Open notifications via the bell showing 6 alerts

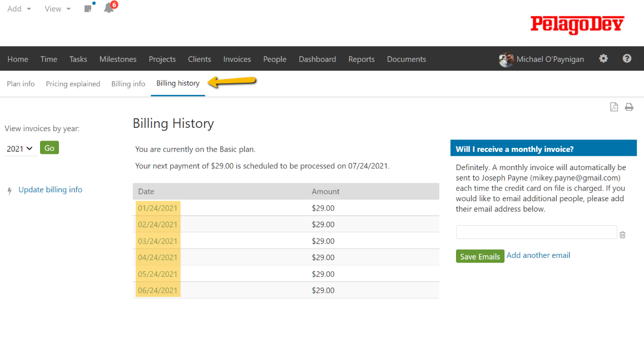(x=109, y=8)
